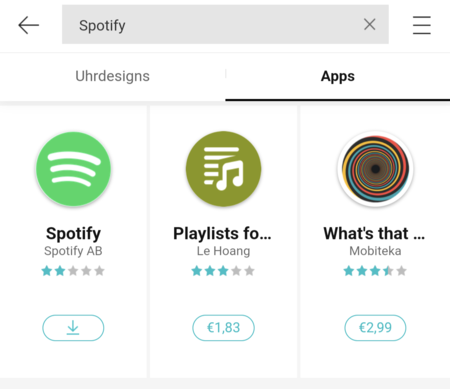Image resolution: width=450 pixels, height=389 pixels.
Task: Open the Spotify app title
Action: [x=73, y=233]
